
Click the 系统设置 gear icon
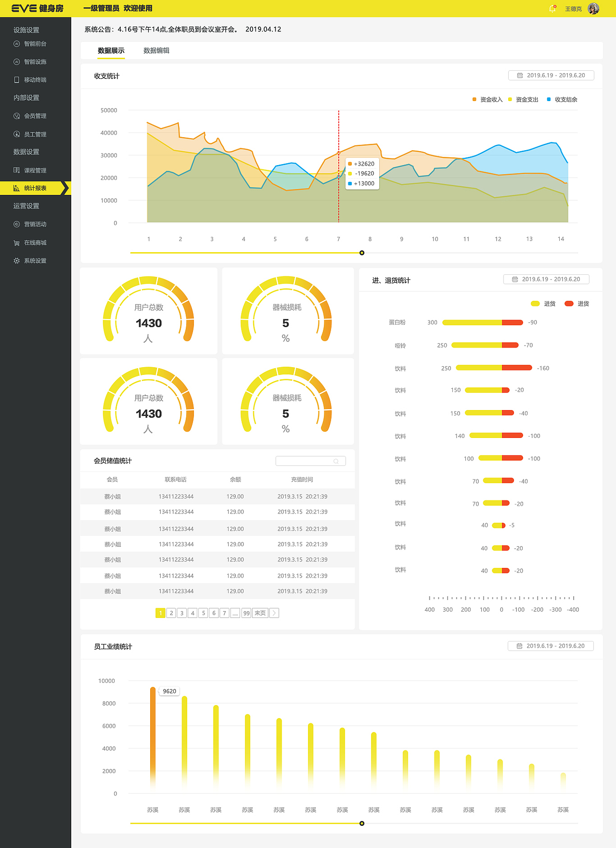tap(17, 261)
